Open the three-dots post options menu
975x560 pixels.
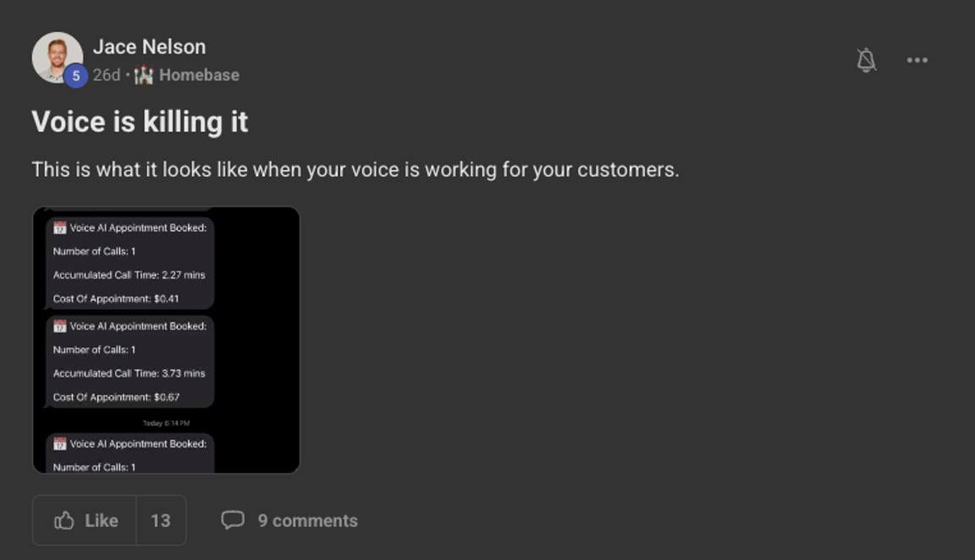917,60
